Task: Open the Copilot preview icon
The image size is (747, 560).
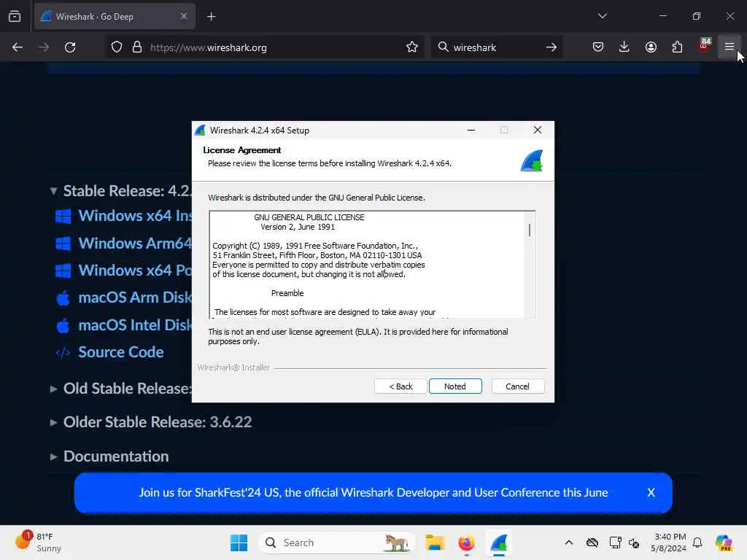Action: pyautogui.click(x=723, y=542)
